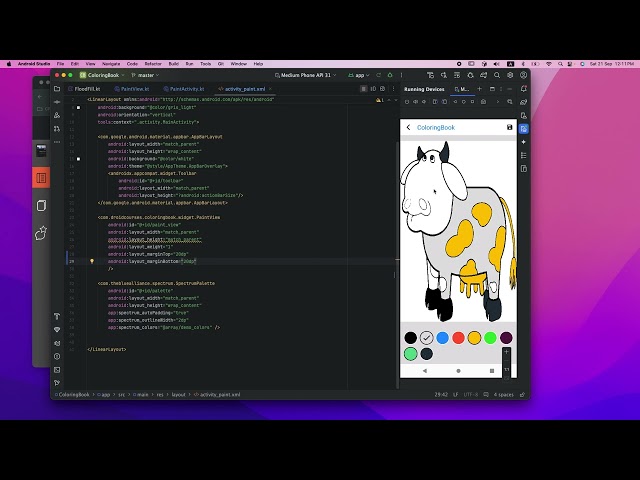Switch editor to Code-only view mode
The image size is (640, 480).
point(363,89)
